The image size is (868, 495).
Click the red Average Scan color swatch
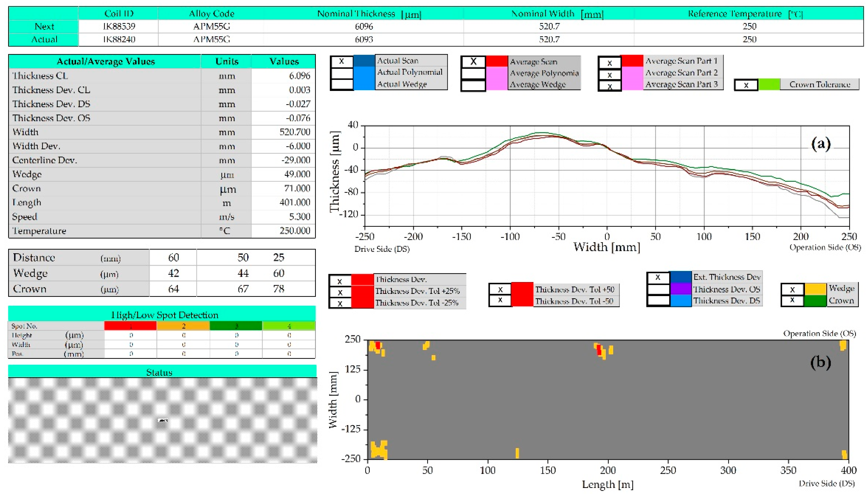497,62
